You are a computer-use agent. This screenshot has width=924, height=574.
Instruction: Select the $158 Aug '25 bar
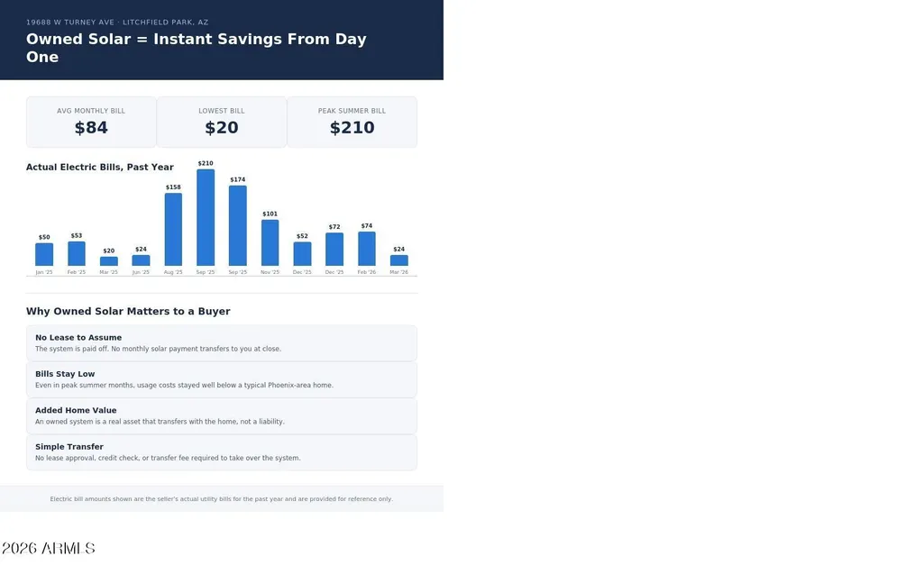[x=173, y=229]
